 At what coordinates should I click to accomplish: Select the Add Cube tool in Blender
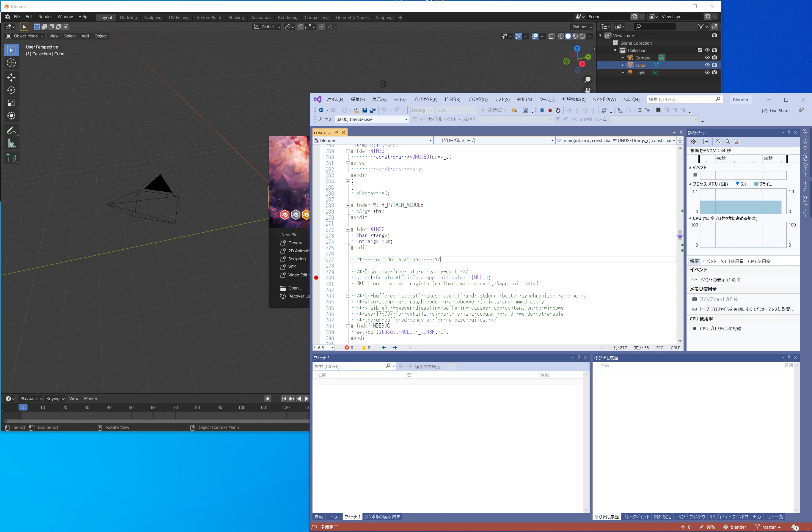tap(11, 158)
